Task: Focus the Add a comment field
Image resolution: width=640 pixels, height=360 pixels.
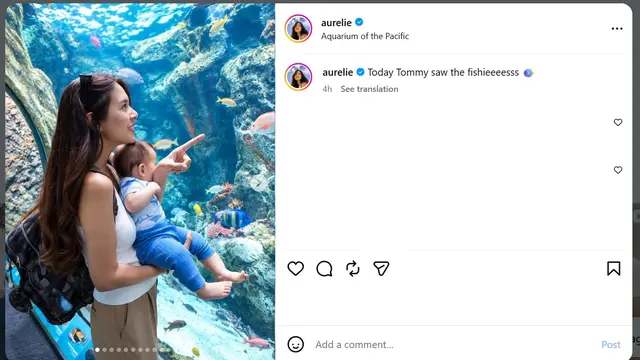Action: (x=453, y=344)
